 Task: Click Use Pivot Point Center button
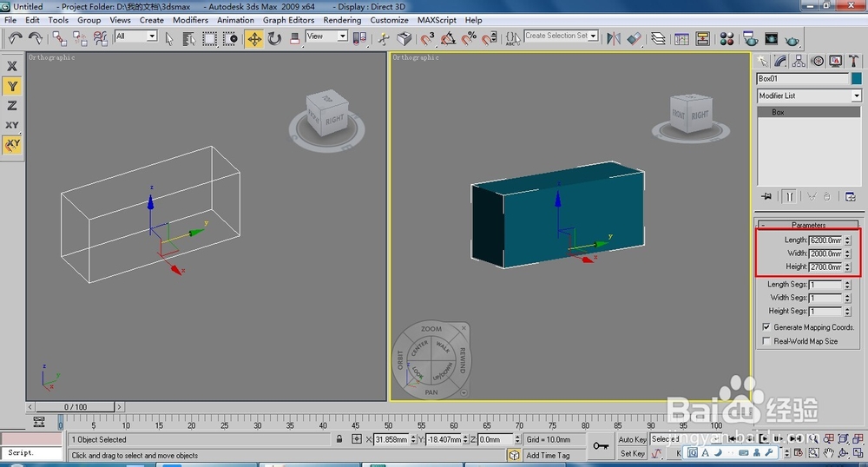(x=360, y=38)
